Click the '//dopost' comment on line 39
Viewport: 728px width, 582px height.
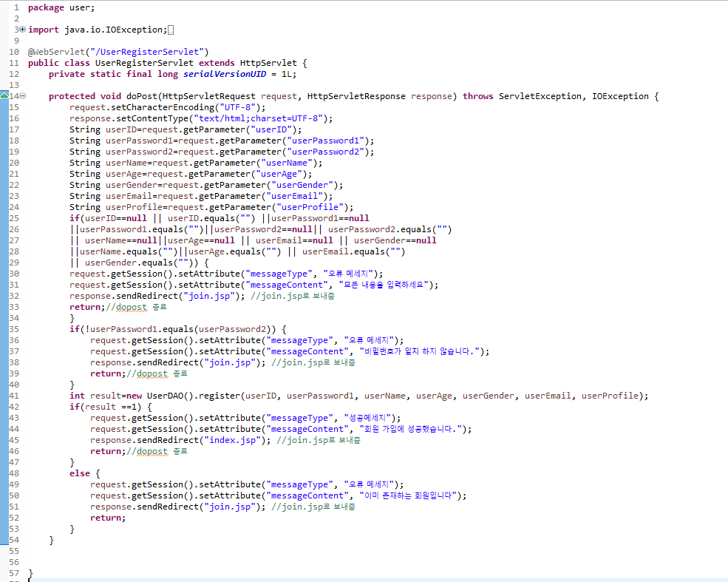click(x=147, y=374)
